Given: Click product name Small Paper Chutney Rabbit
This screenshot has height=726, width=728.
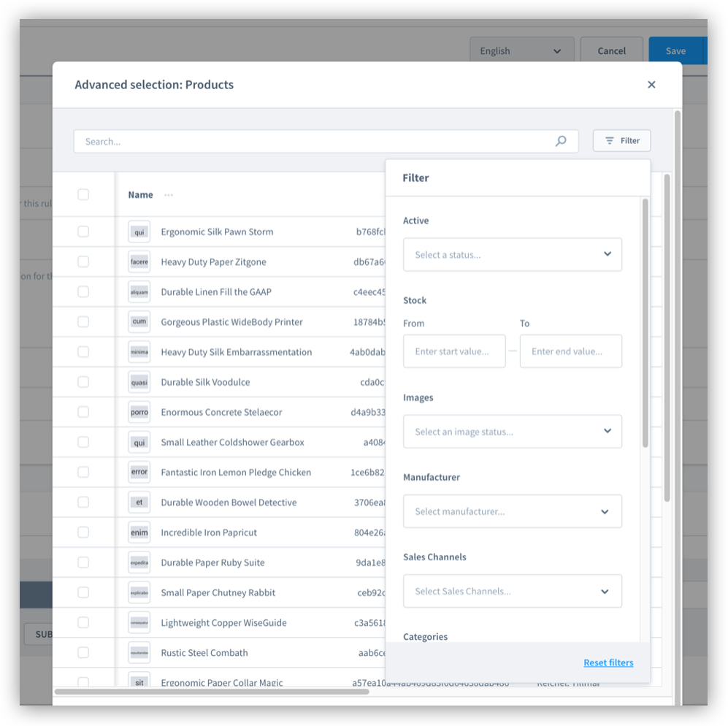Looking at the screenshot, I should click(x=218, y=592).
